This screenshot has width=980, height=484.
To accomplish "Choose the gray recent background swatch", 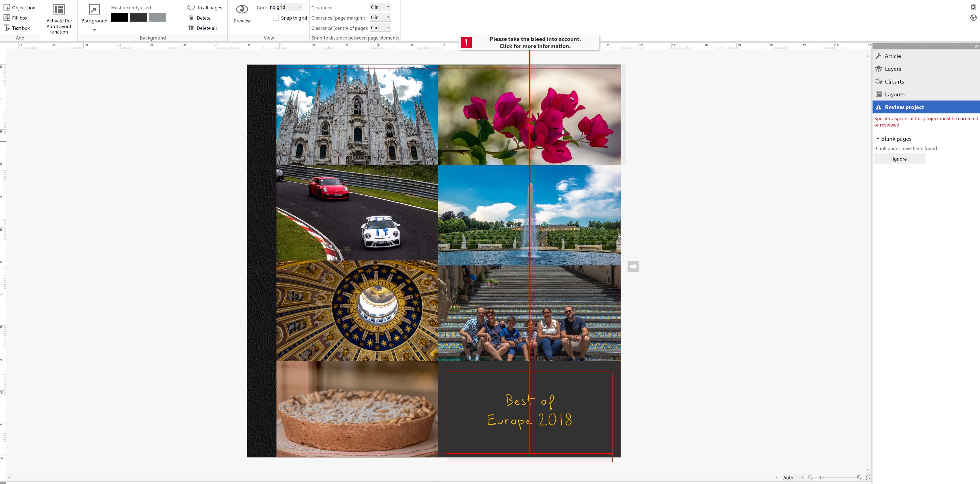I will [x=157, y=18].
